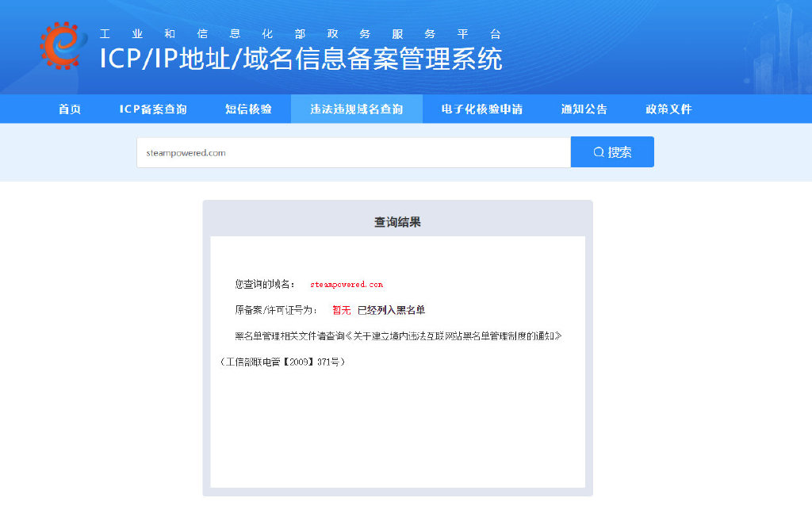
Task: Go to the 通知公告 tab
Action: point(584,109)
